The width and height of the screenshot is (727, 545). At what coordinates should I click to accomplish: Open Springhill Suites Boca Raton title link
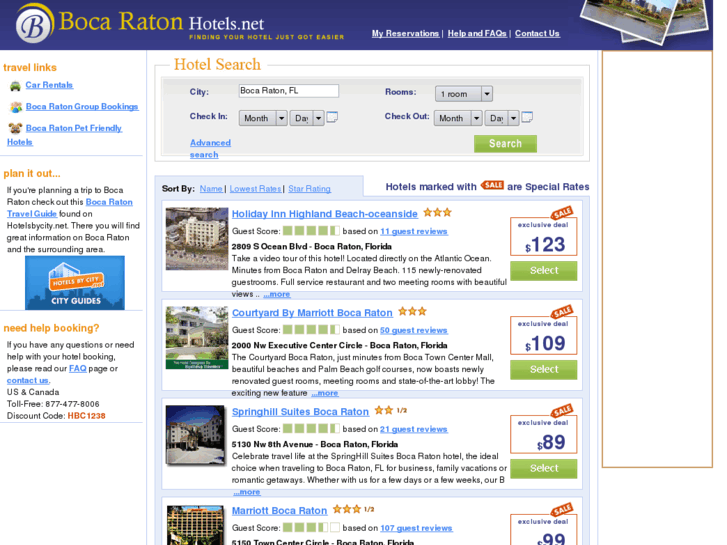tap(300, 412)
